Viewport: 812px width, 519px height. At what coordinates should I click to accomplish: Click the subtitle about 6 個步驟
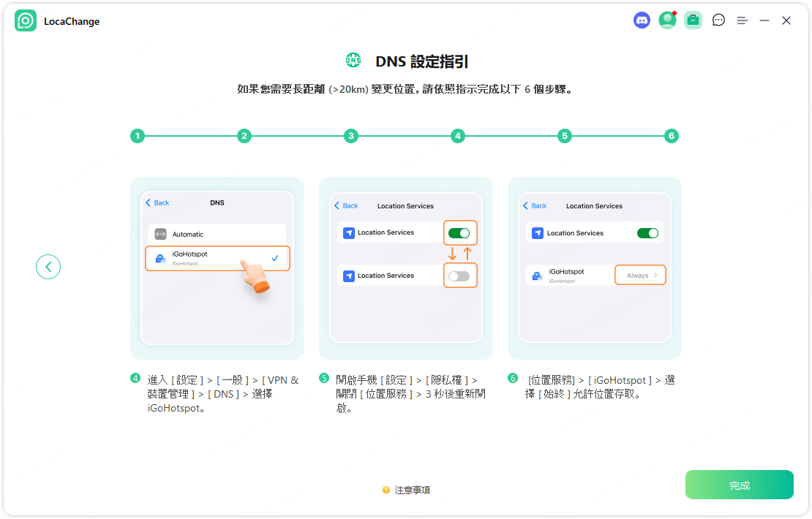406,89
